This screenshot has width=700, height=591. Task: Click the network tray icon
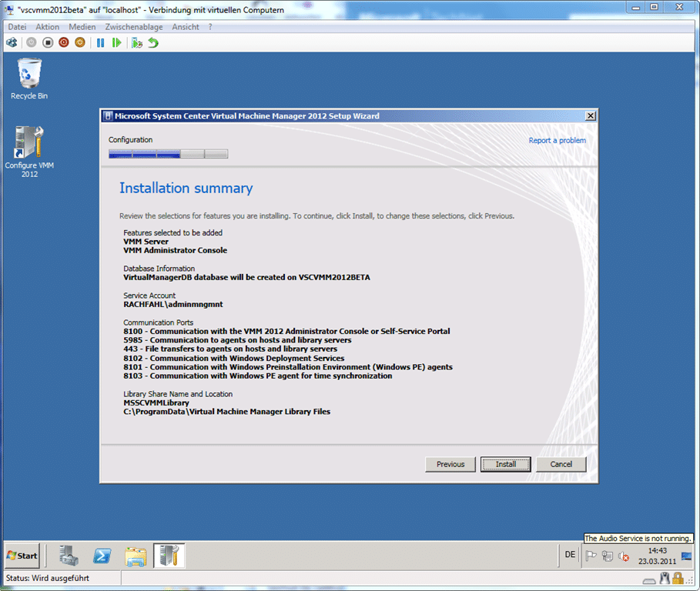click(x=607, y=556)
